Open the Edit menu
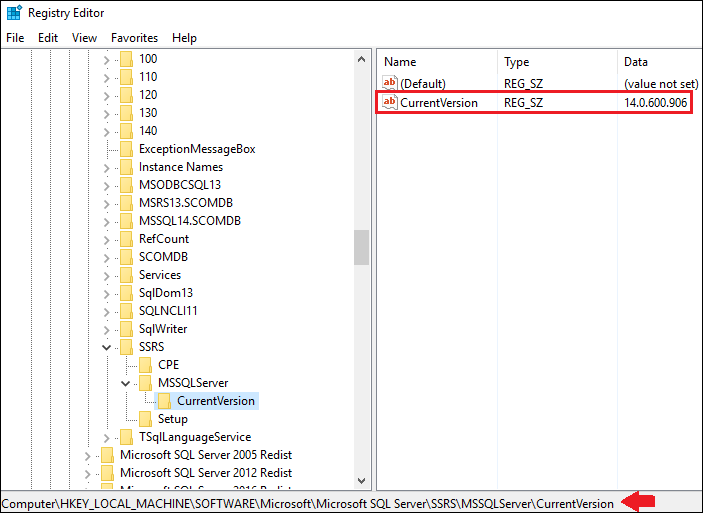The height and width of the screenshot is (513, 703). pos(48,38)
